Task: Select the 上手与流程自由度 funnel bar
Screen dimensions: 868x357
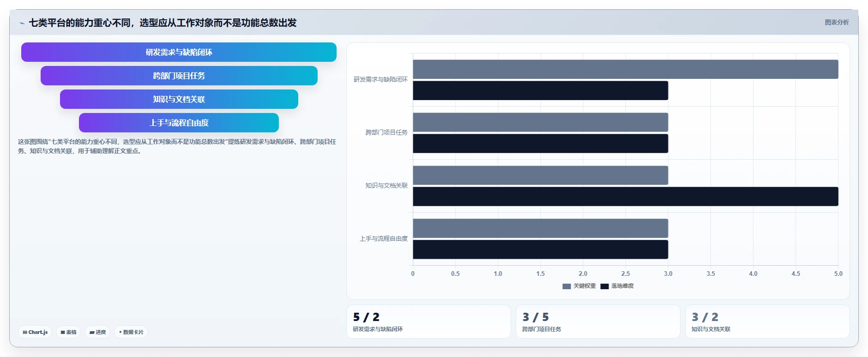Action: 179,123
